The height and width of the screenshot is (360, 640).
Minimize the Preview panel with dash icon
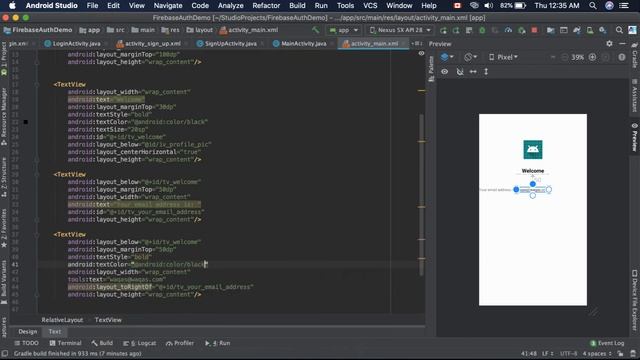click(x=622, y=43)
